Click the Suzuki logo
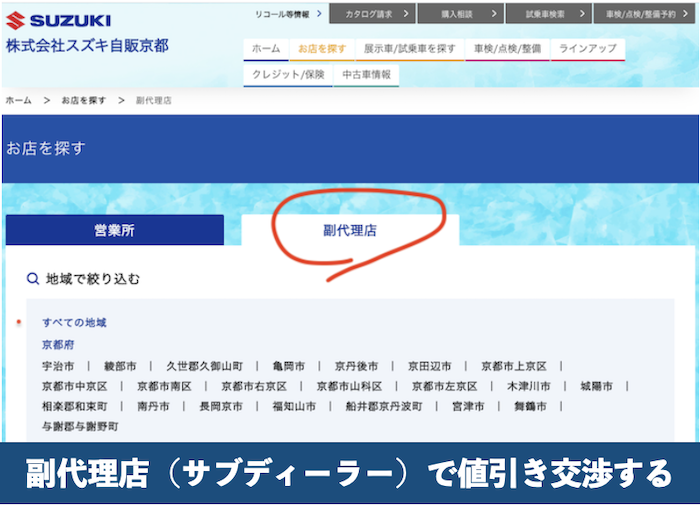The width and height of the screenshot is (700, 506). [58, 21]
